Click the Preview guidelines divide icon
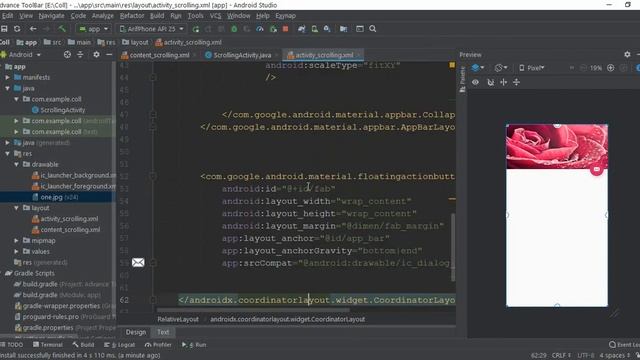 [x=516, y=82]
